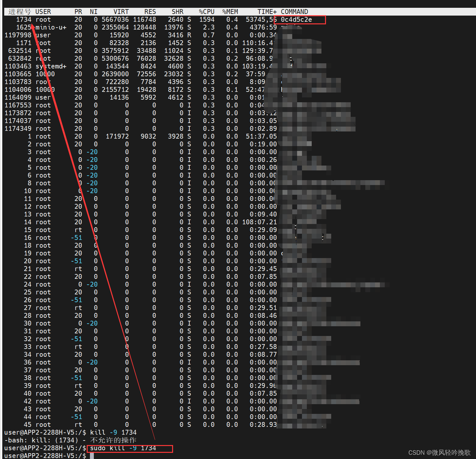Click the minio-u+ user entry
Viewport: 476px width, 459px height.
(x=51, y=27)
